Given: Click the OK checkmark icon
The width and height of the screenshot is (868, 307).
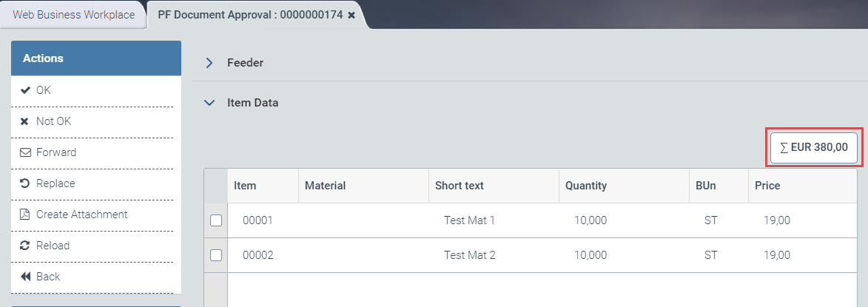Looking at the screenshot, I should (x=24, y=90).
